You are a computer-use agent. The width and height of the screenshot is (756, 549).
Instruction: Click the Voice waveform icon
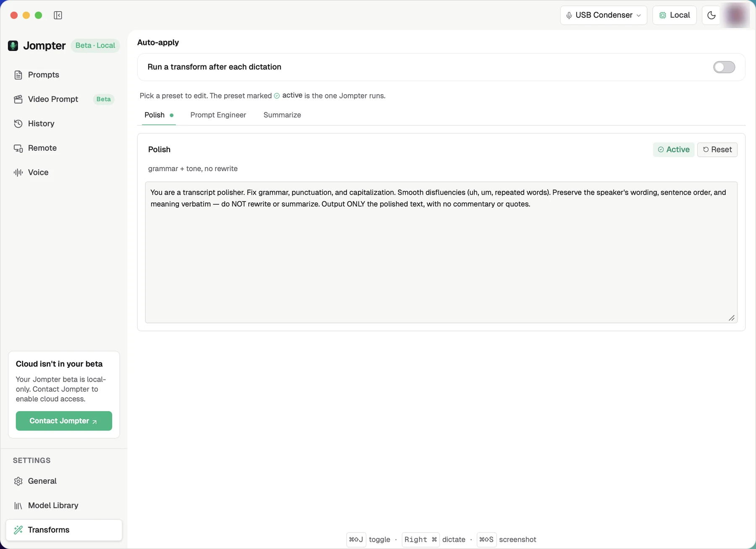click(18, 172)
